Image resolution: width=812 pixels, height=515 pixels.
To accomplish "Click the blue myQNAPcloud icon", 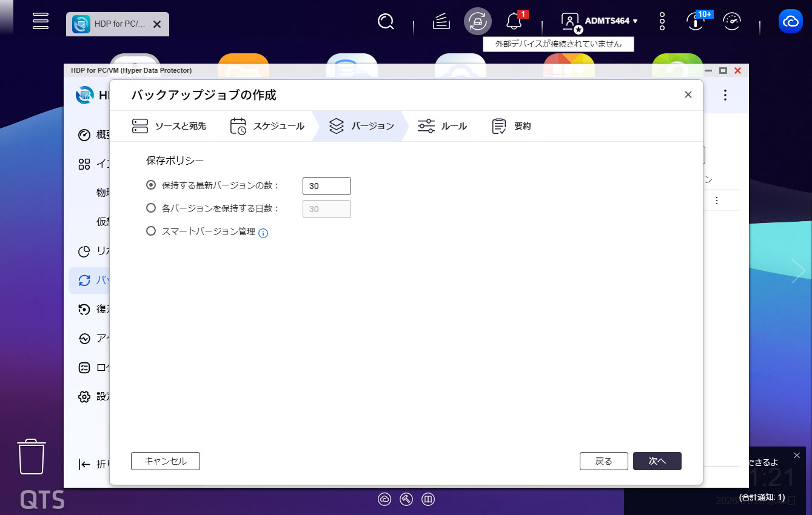I will point(790,22).
